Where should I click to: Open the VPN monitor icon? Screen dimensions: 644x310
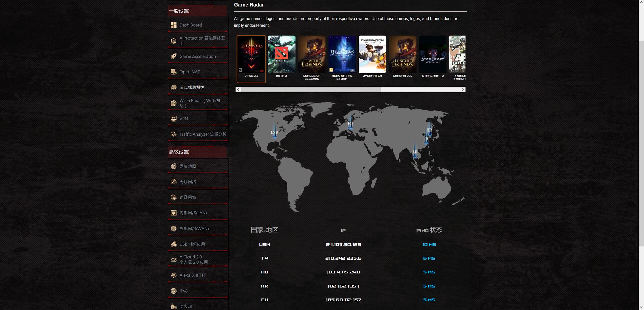pyautogui.click(x=173, y=119)
